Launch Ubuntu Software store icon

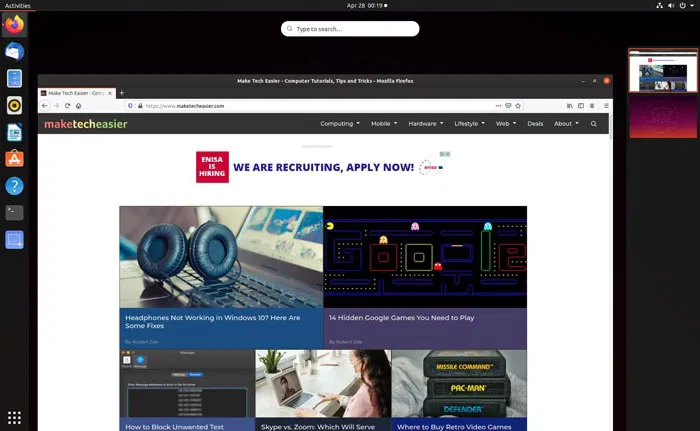click(14, 159)
